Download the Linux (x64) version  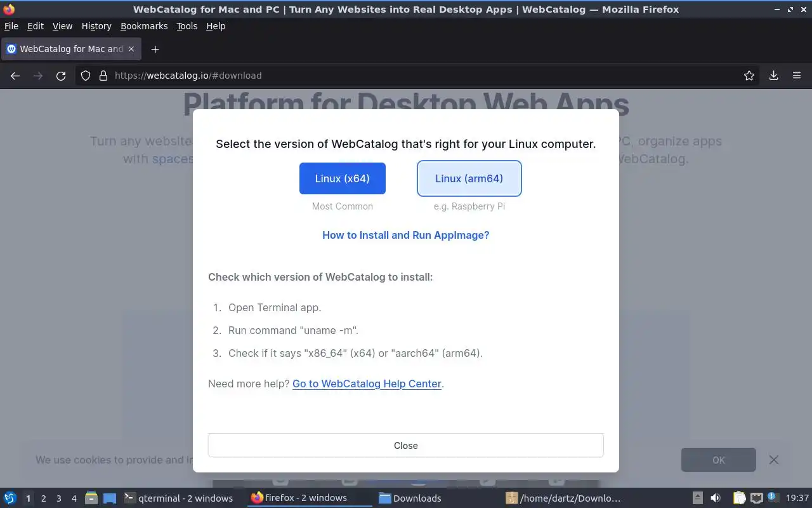point(343,178)
